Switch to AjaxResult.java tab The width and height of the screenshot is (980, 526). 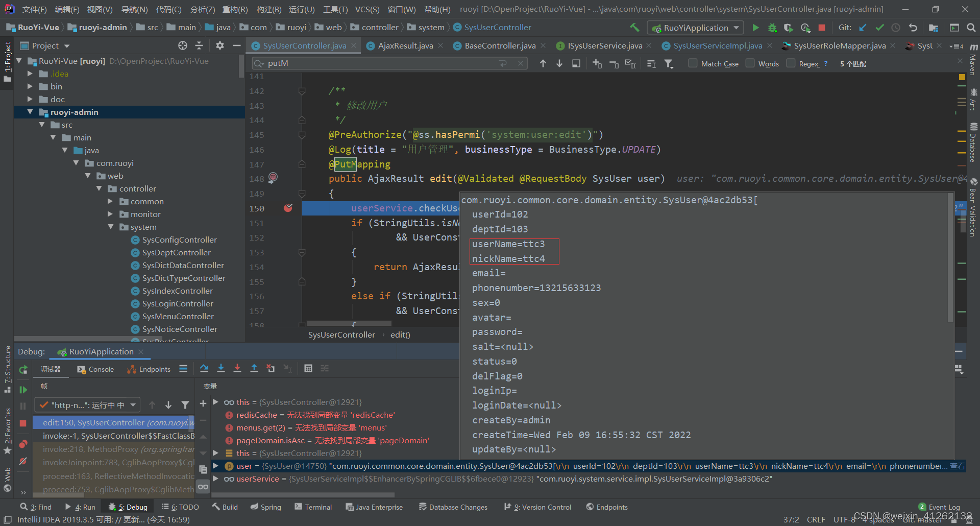(x=406, y=45)
